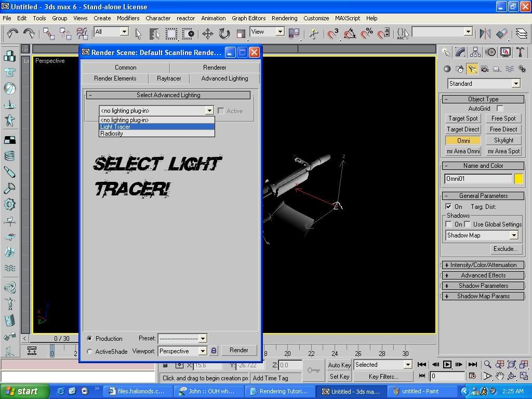Open the Modifiers menu
The width and height of the screenshot is (532, 399).
coord(128,18)
